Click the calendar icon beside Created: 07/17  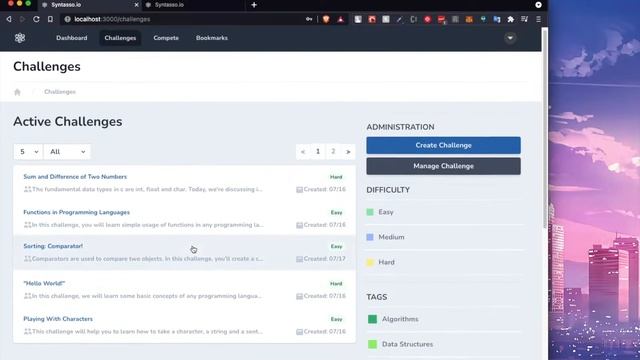point(299,259)
